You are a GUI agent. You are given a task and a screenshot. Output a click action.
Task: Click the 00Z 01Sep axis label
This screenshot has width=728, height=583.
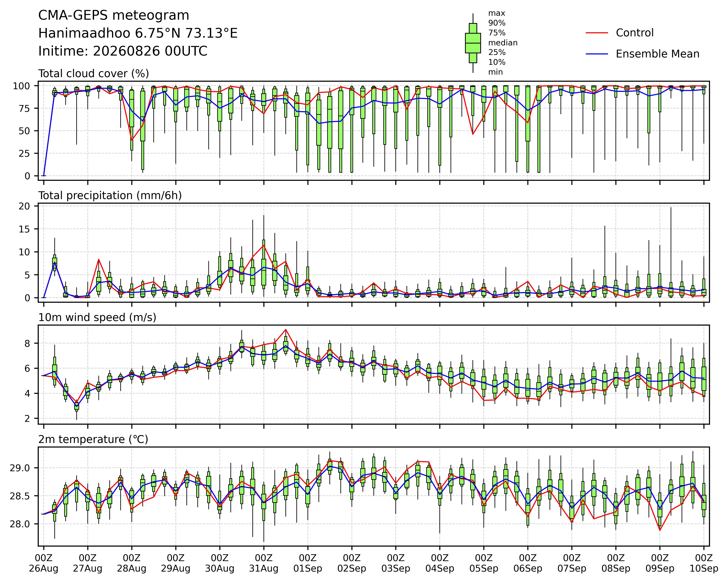(x=308, y=563)
